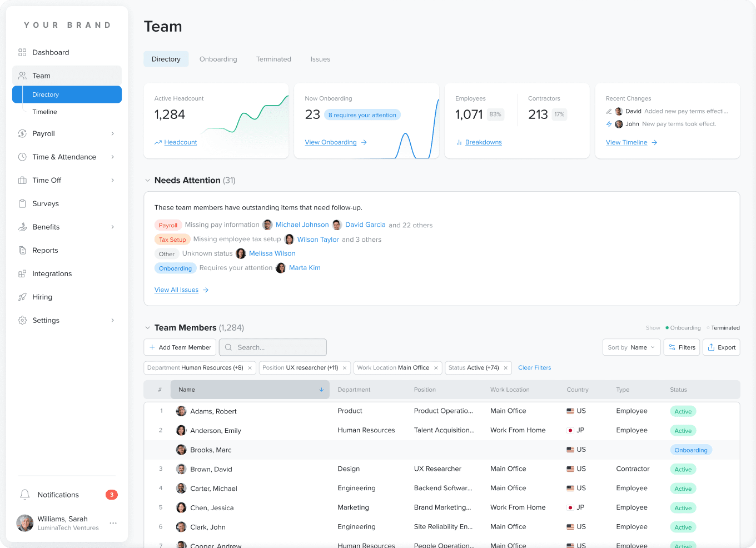Click the Export button
Viewport: 756px width, 548px height.
[x=722, y=347]
